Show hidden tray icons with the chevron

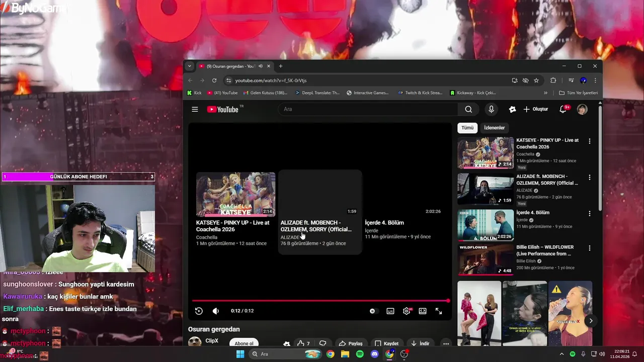(562, 354)
